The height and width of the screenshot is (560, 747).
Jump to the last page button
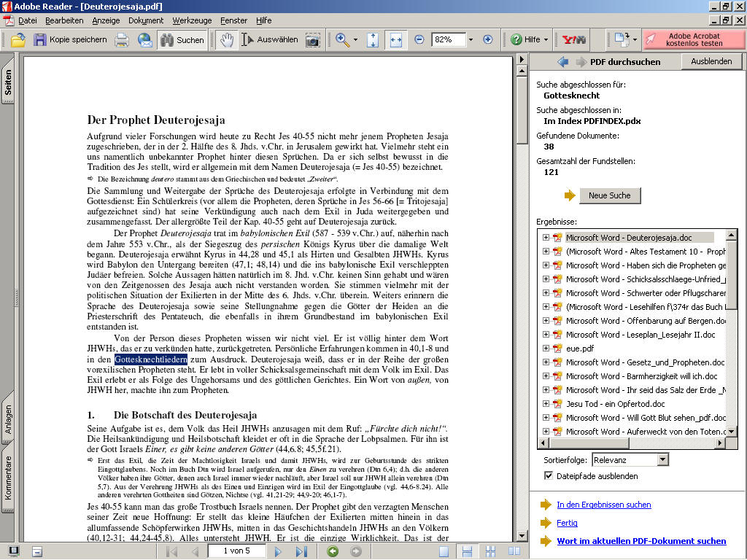pyautogui.click(x=301, y=551)
